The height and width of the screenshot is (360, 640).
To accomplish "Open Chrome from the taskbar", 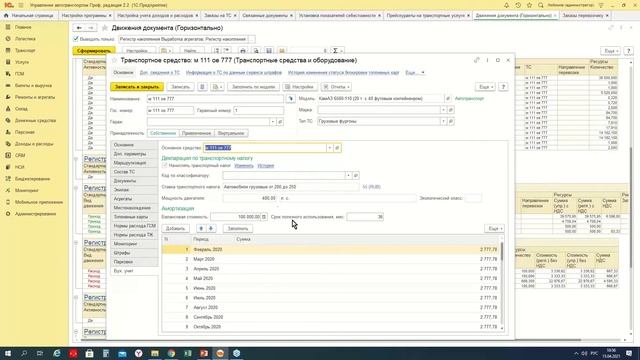I will click(x=171, y=353).
